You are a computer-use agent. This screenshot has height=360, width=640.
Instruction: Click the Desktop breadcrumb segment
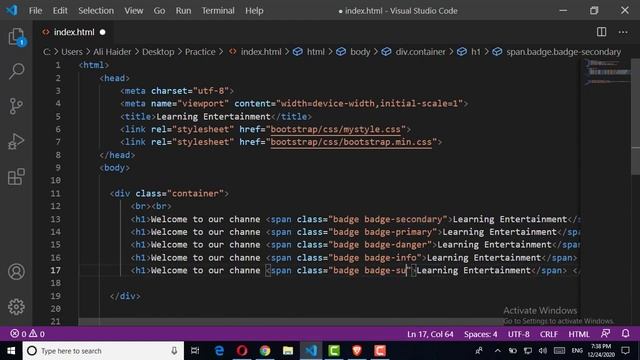(158, 52)
